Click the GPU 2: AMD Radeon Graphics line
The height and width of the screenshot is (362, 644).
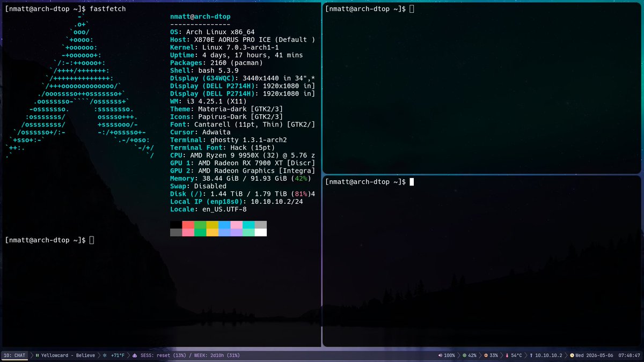[x=243, y=171]
